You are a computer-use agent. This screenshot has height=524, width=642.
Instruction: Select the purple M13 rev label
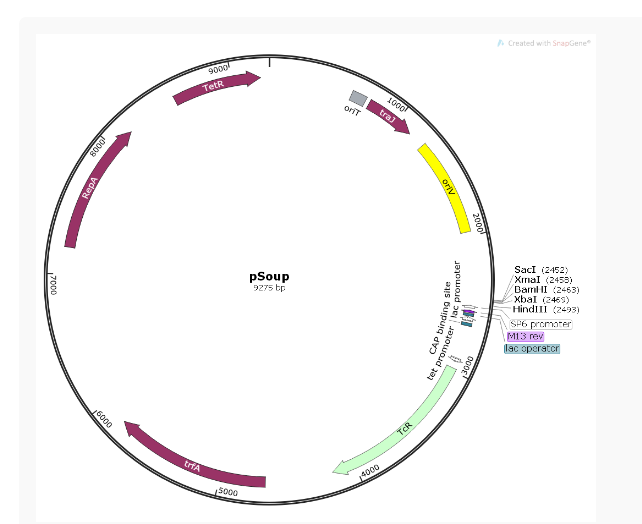click(526, 337)
